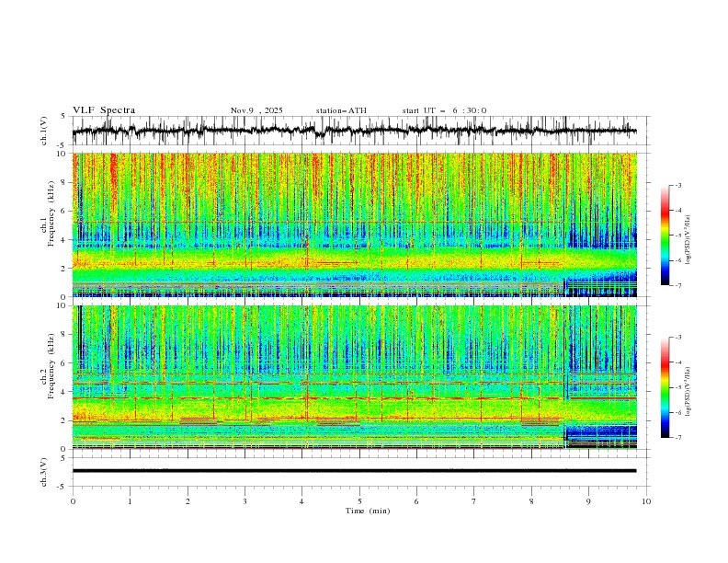Click the ch.2 spectrogram panel

coord(354,377)
